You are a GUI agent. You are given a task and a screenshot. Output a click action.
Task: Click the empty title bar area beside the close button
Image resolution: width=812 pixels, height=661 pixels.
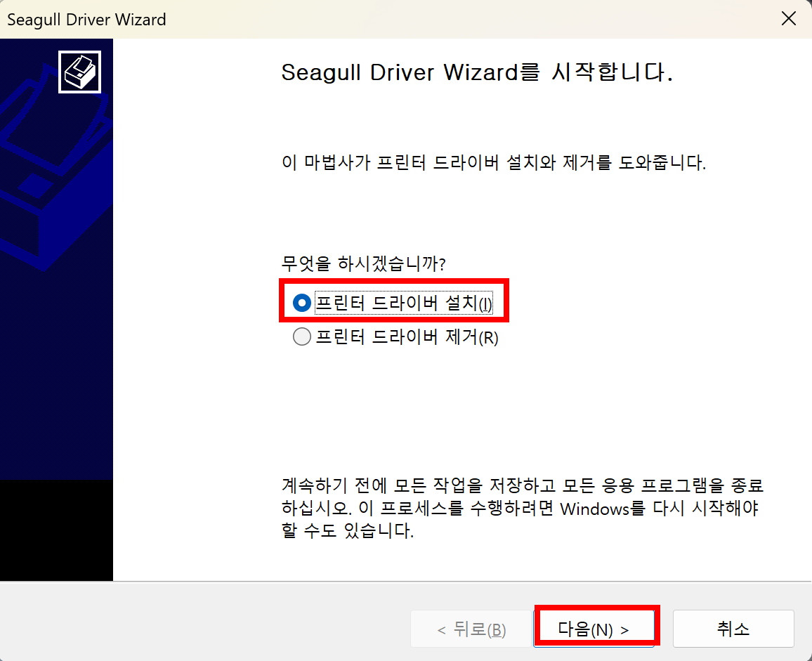click(466, 19)
